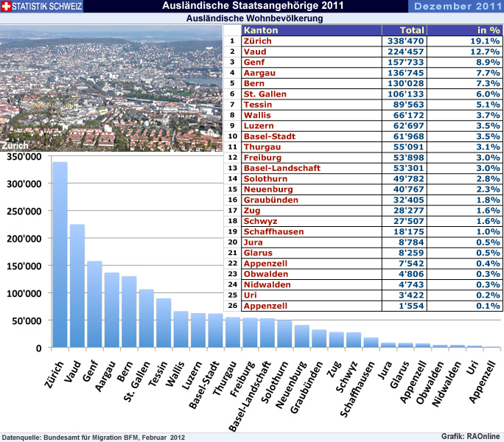Click the Datenquelle source text at bottom
The image size is (504, 442).
(x=94, y=437)
